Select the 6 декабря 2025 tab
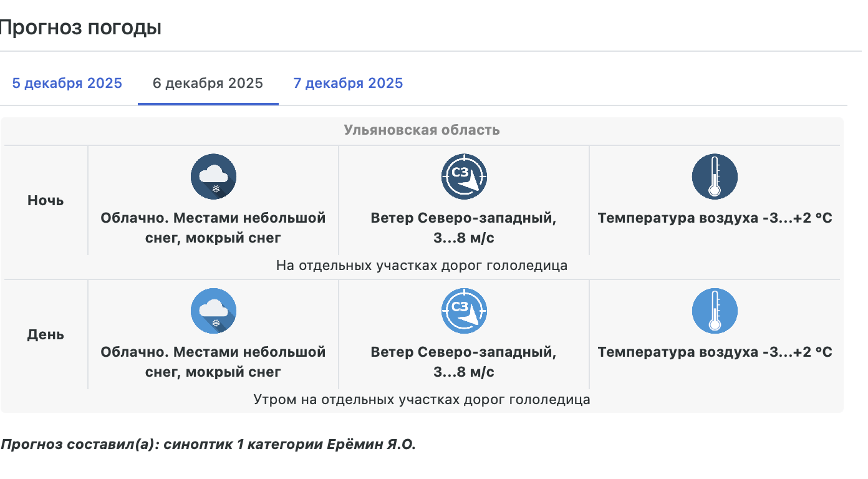The height and width of the screenshot is (479, 868). tap(208, 84)
